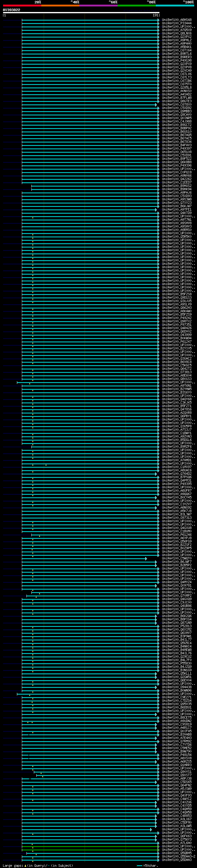Image resolution: width=197 pixels, height=868 pixels.
Task: Select UniRef100_O65108 entry
Action: 177,152
